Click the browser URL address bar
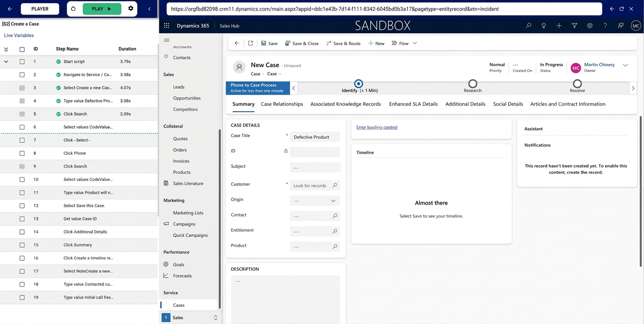Screen dimensions: 644x324 pos(384,9)
